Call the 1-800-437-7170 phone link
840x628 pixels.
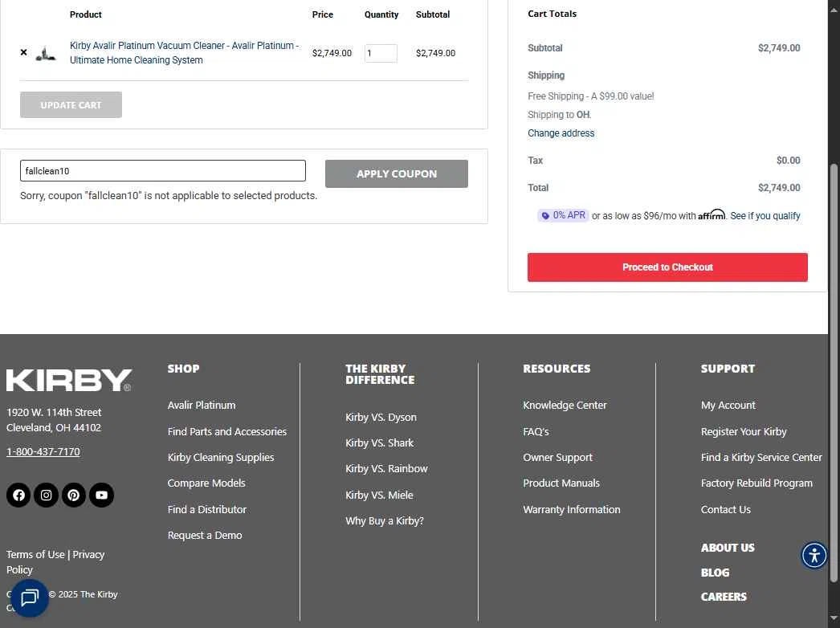[x=43, y=451]
